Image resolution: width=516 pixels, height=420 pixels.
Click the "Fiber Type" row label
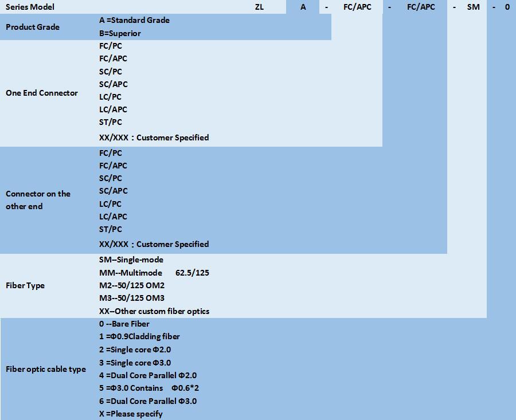[x=25, y=285]
